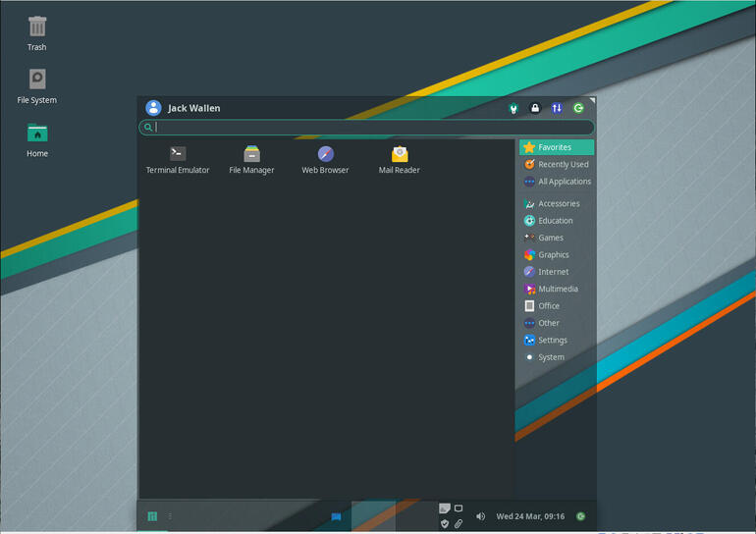Select the Favorites category
The width and height of the screenshot is (756, 534).
click(x=557, y=147)
